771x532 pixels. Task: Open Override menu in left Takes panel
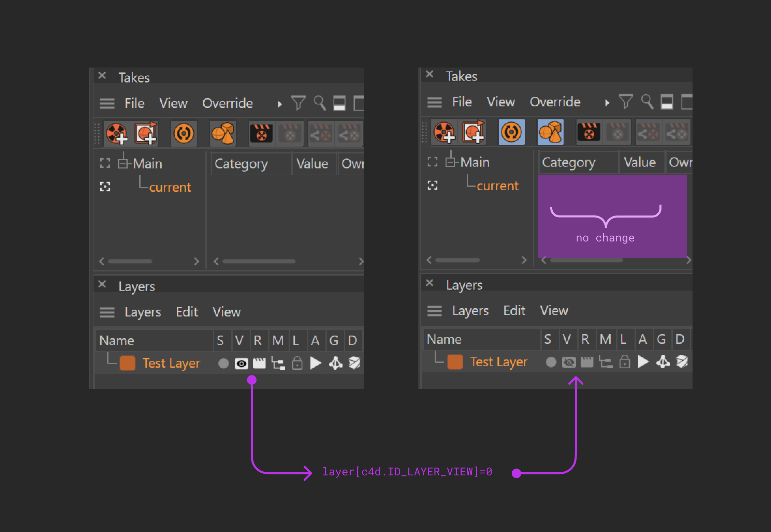coord(227,103)
